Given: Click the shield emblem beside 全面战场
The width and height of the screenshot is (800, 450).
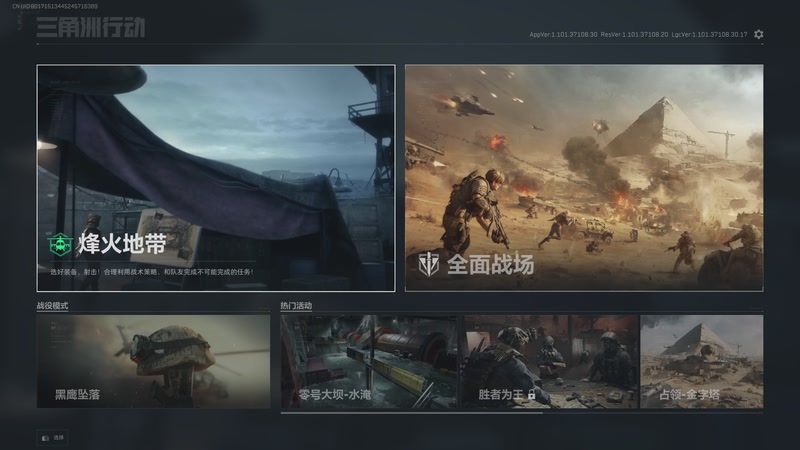Looking at the screenshot, I should pyautogui.click(x=429, y=264).
